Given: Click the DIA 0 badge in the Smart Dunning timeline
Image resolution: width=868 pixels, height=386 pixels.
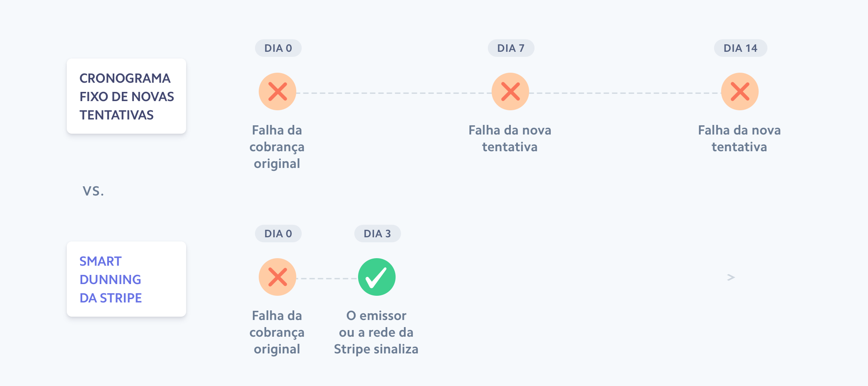Looking at the screenshot, I should point(278,234).
